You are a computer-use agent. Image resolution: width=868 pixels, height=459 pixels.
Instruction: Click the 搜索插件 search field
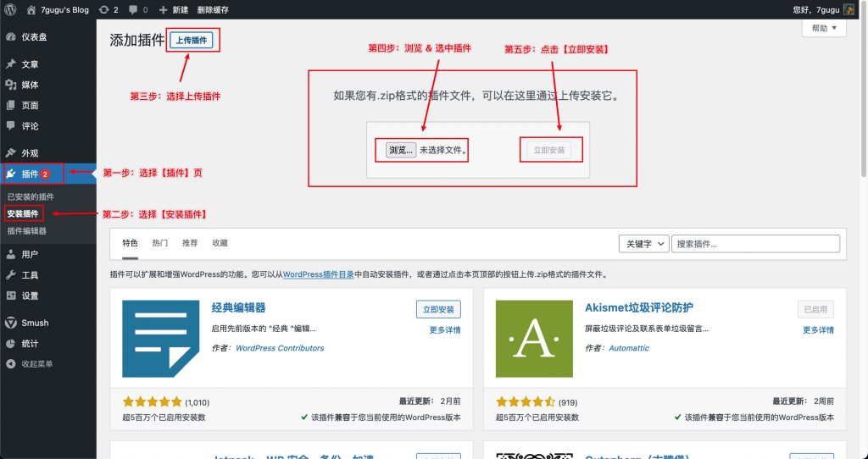point(755,244)
